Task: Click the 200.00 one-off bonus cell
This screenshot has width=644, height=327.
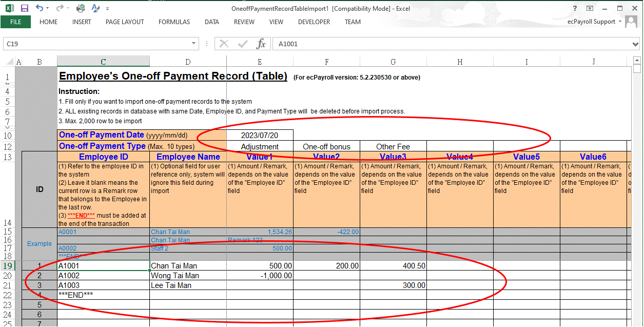Action: [x=326, y=266]
